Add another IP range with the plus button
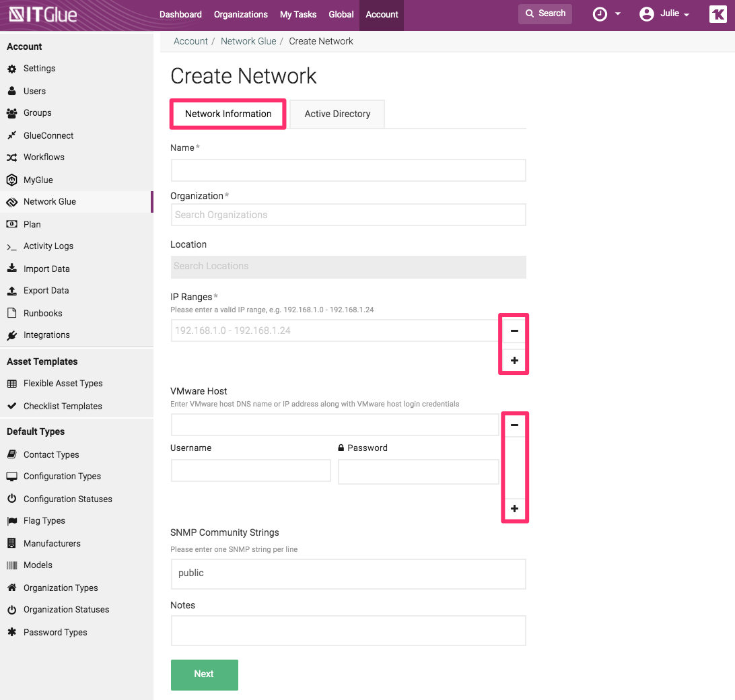The image size is (735, 700). tap(514, 361)
